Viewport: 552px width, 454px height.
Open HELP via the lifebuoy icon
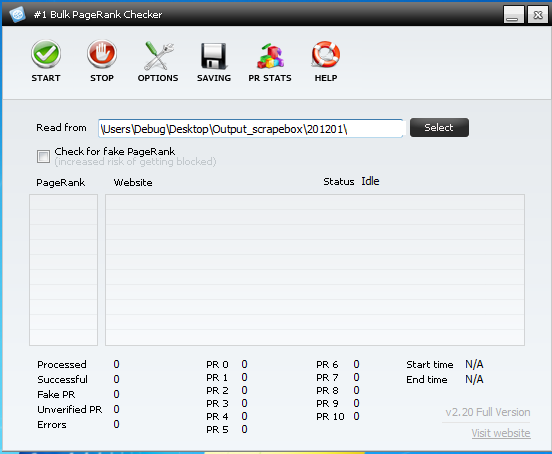point(326,55)
